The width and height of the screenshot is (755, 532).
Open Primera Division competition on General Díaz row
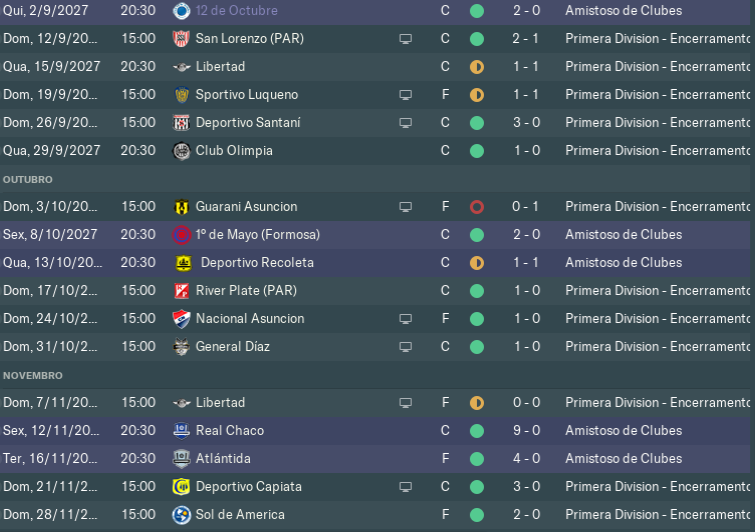pyautogui.click(x=658, y=347)
